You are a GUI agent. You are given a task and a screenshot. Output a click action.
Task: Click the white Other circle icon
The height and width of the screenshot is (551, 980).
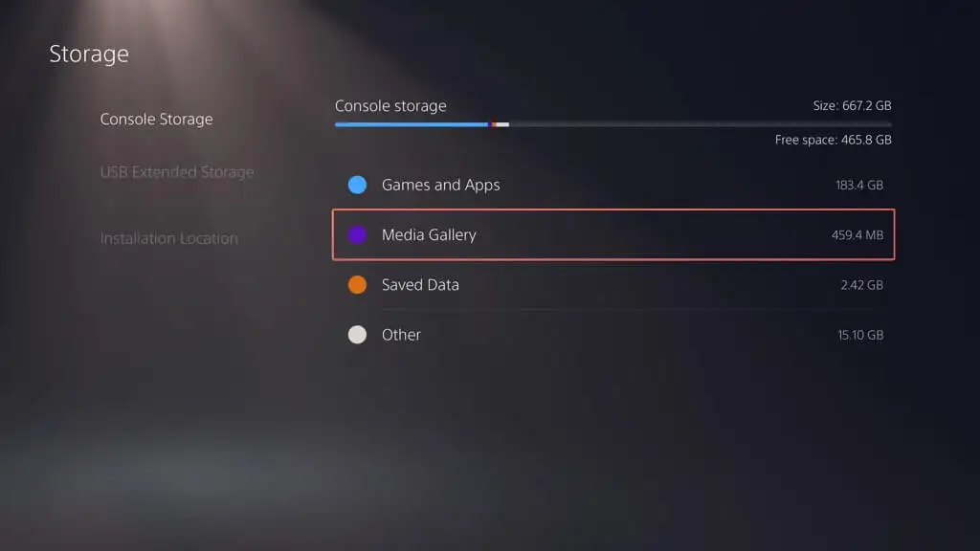358,335
